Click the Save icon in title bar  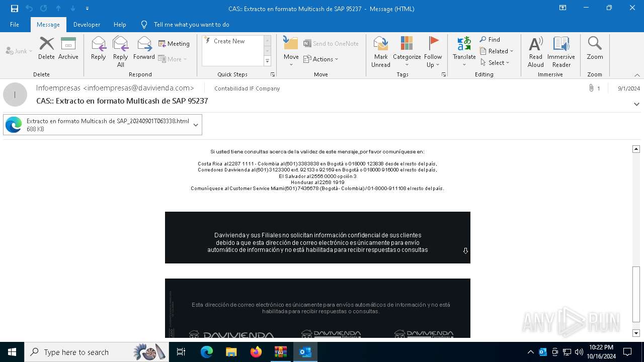pos(15,9)
